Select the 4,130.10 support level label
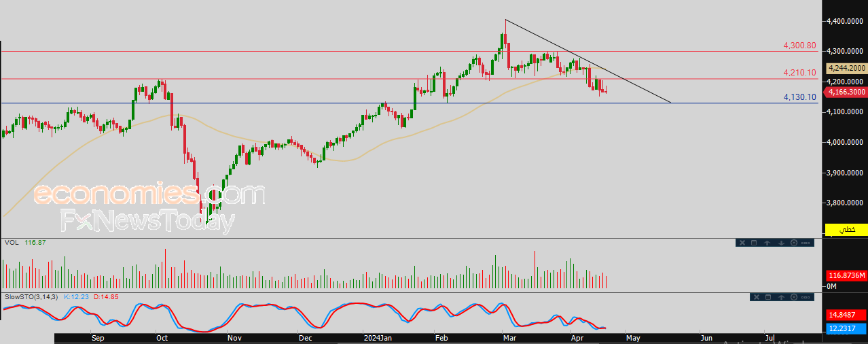This screenshot has height=344, width=868. pyautogui.click(x=799, y=97)
